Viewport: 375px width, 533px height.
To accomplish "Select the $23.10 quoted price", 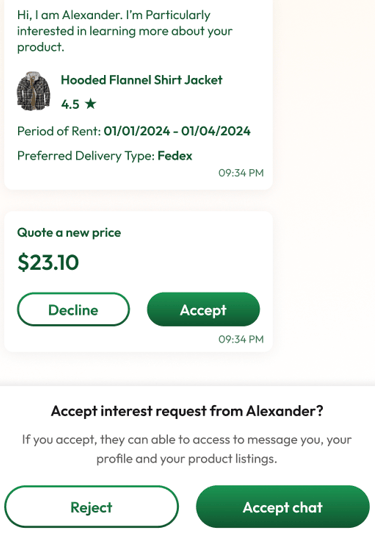I will tap(48, 262).
